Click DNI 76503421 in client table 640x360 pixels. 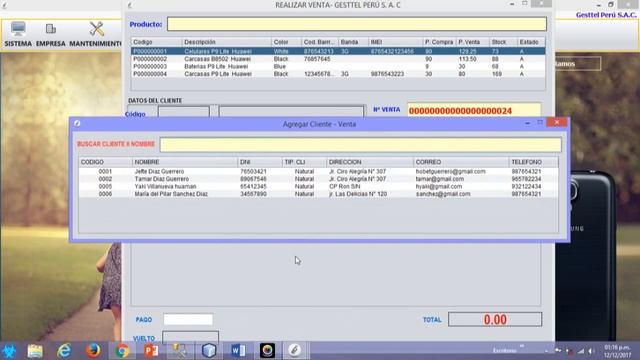click(x=253, y=171)
